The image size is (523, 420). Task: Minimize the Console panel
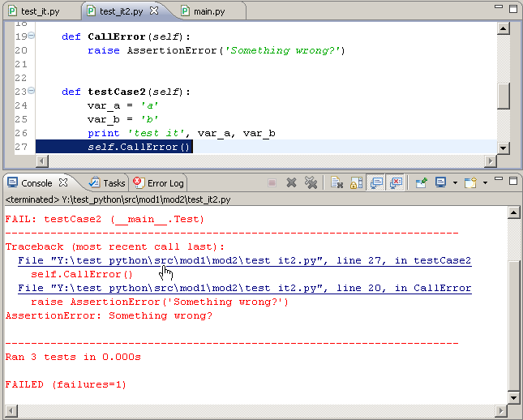point(499,179)
